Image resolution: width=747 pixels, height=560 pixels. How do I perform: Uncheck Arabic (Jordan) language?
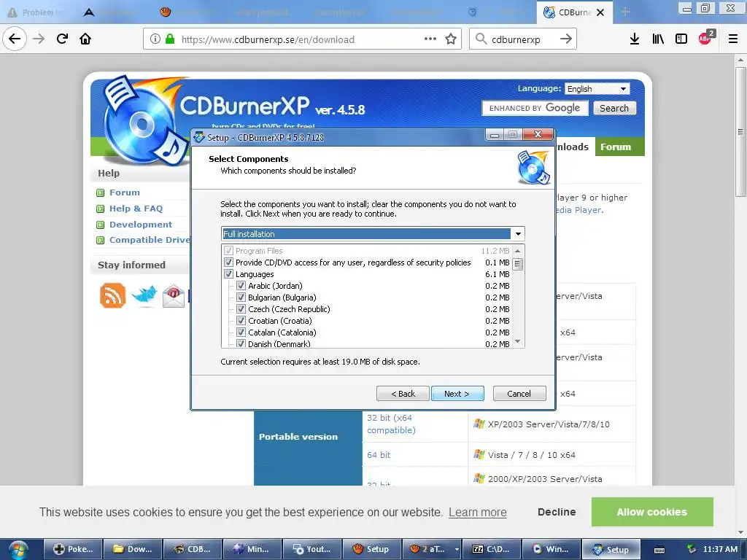point(241,286)
